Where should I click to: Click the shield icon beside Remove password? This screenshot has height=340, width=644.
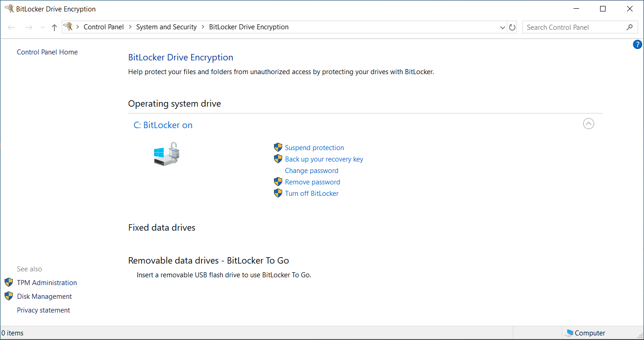(x=278, y=182)
